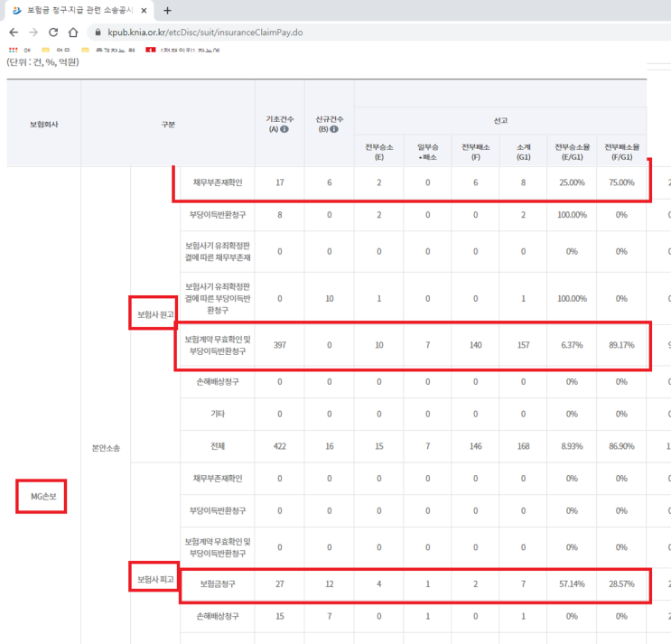This screenshot has height=644, width=671.
Task: Select the 보험금 청구·지급 관련 소송공시 tab
Action: [79, 10]
